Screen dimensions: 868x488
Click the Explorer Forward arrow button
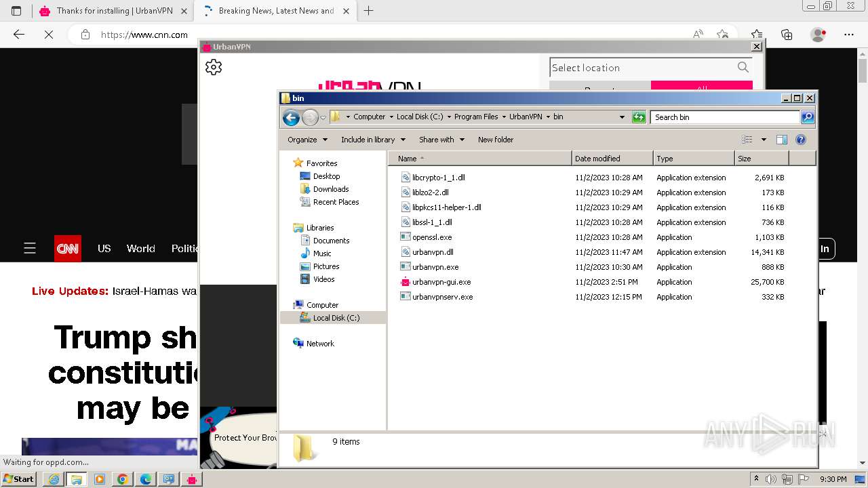310,117
